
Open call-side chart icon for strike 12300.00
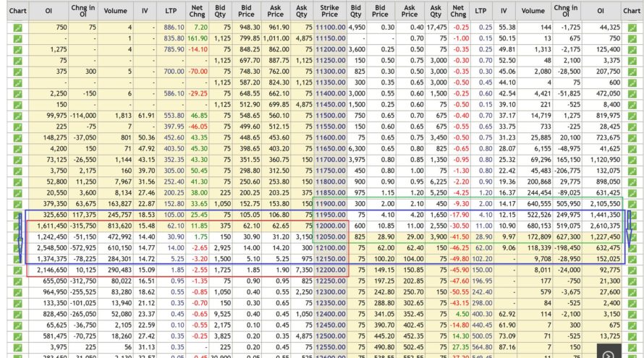(17, 293)
